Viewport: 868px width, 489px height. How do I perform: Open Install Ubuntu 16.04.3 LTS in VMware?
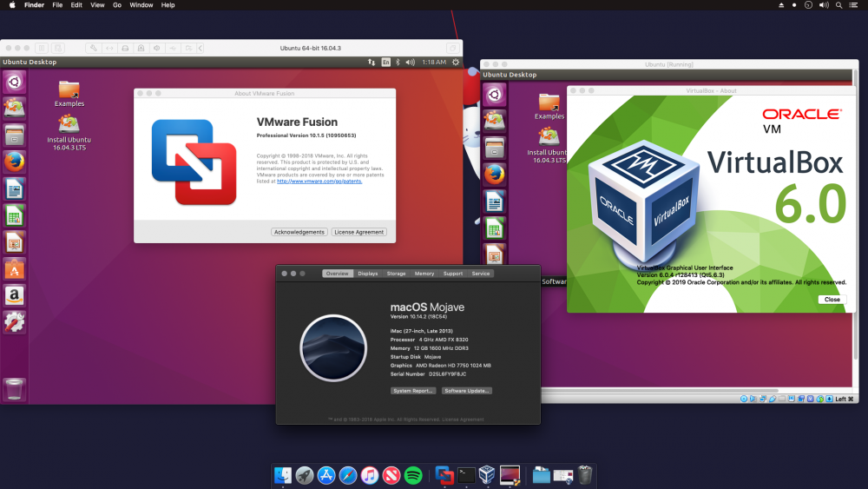pos(69,132)
